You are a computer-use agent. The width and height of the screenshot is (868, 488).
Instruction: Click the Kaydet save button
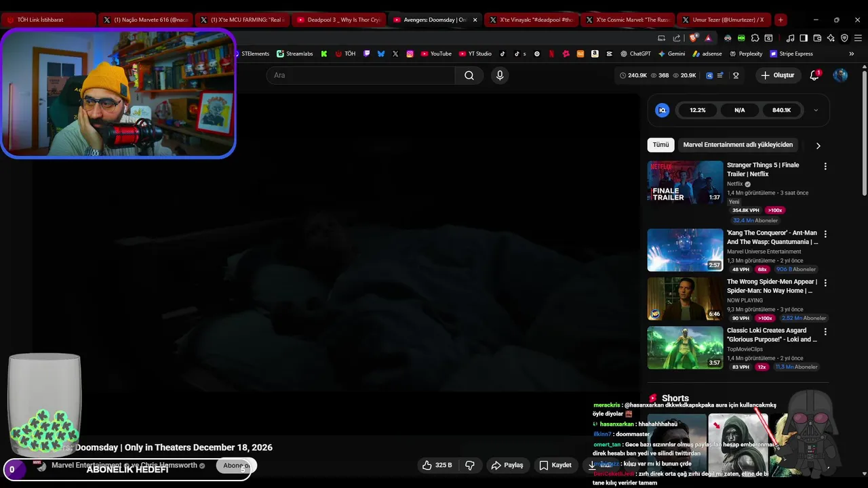point(555,465)
